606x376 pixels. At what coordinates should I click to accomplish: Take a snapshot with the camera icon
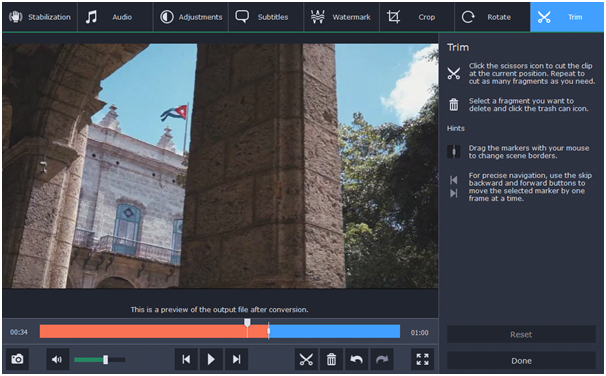[x=17, y=359]
